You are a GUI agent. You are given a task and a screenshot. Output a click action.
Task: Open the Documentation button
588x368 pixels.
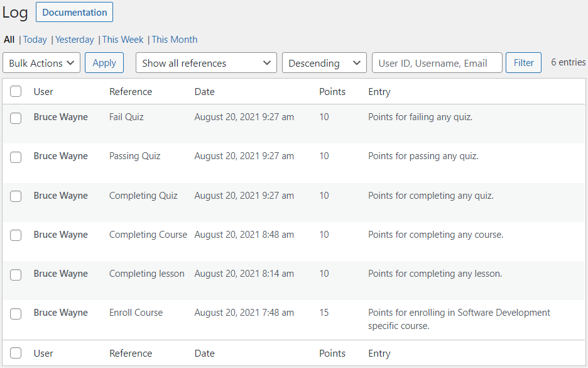(74, 13)
